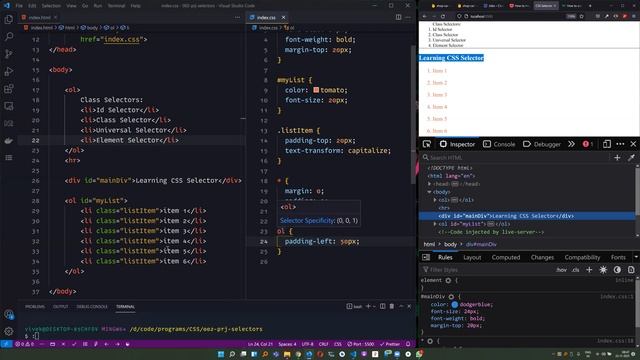Open the Layout sidebar tab
Screen dimensions: 640x360
(x=472, y=257)
